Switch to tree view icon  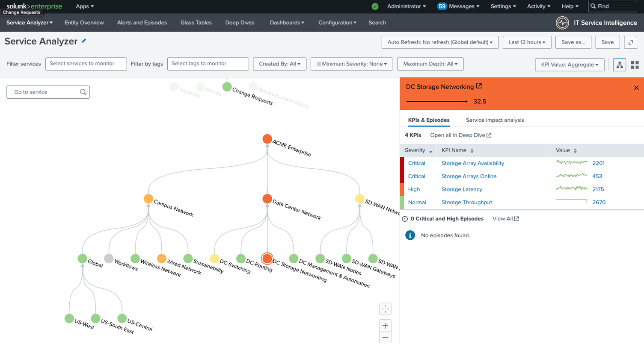pyautogui.click(x=619, y=65)
